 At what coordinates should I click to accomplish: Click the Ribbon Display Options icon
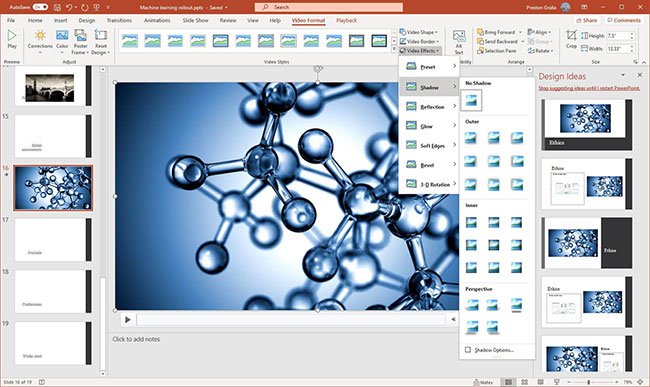pyautogui.click(x=584, y=7)
